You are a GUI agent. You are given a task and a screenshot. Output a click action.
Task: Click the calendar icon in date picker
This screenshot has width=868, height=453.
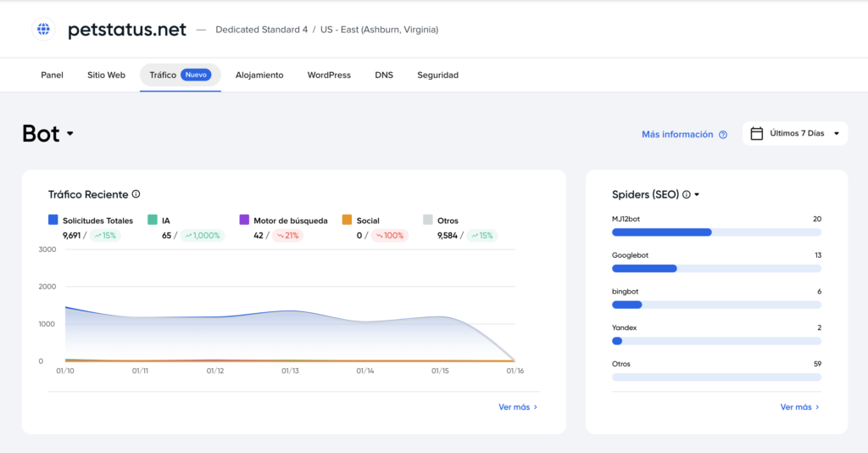coord(757,133)
